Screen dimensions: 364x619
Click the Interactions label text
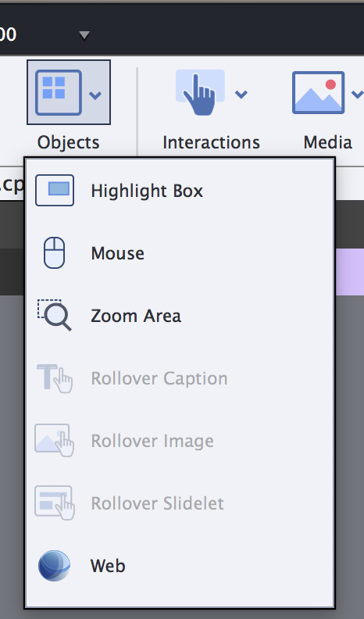211,142
